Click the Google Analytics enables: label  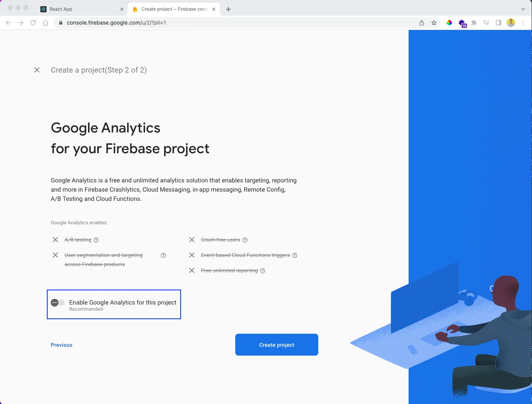pyautogui.click(x=79, y=223)
